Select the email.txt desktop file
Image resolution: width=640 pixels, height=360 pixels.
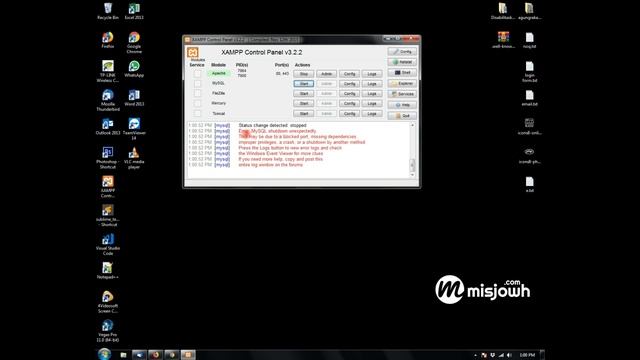[x=529, y=98]
